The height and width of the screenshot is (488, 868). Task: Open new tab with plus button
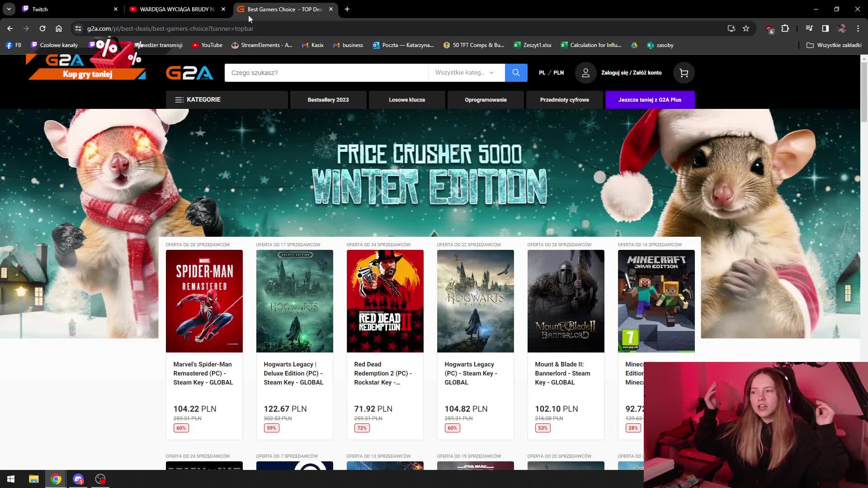point(347,9)
